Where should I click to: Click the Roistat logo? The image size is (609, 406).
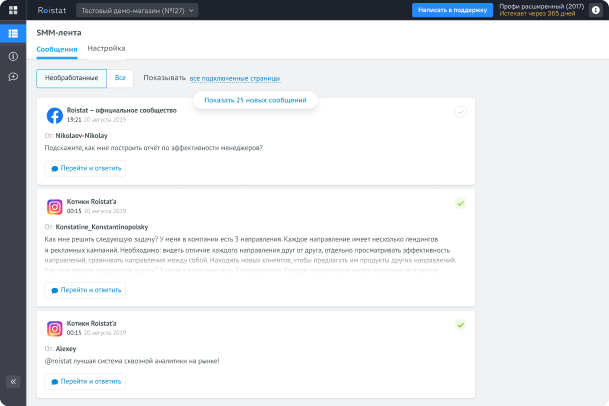52,10
